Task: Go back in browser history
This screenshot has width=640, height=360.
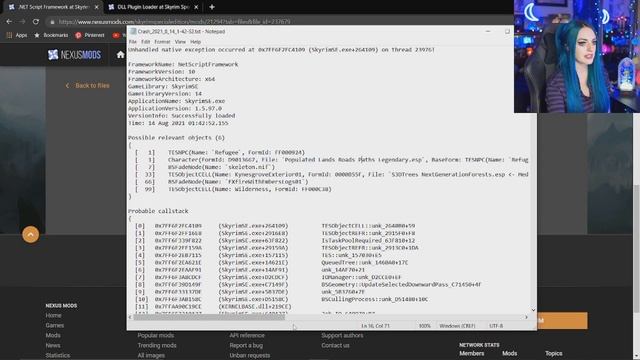Action: [9, 21]
